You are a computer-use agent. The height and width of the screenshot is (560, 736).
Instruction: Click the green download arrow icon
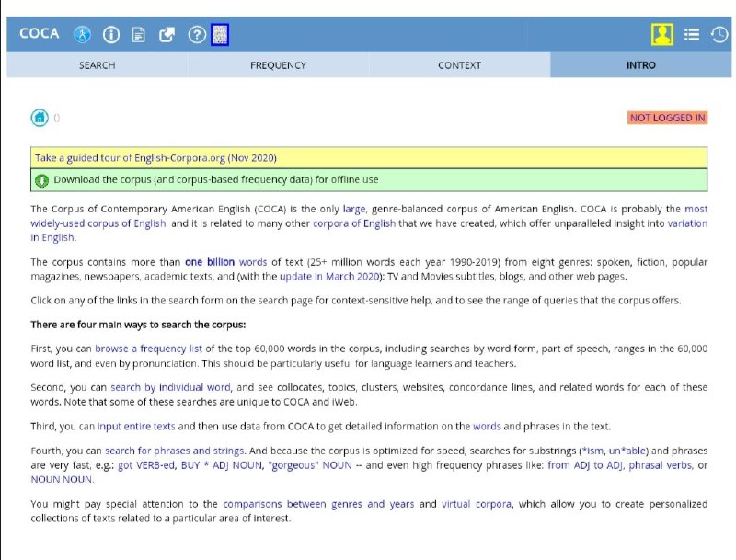[41, 180]
